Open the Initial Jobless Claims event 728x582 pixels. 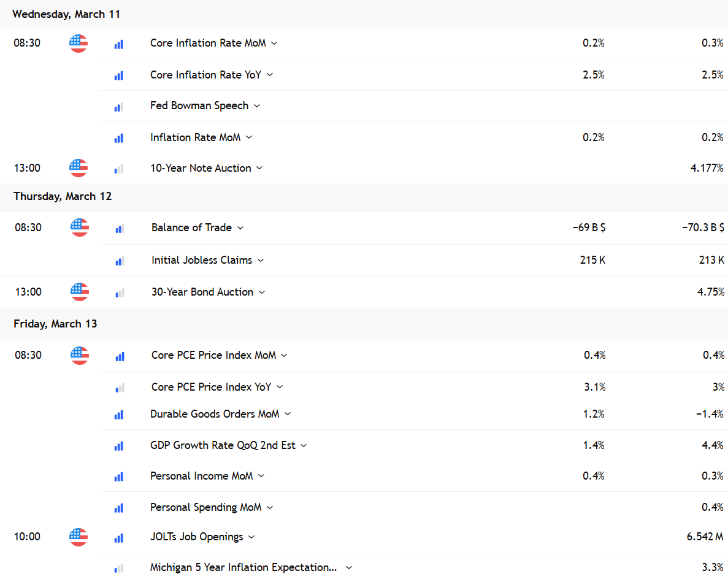[202, 260]
